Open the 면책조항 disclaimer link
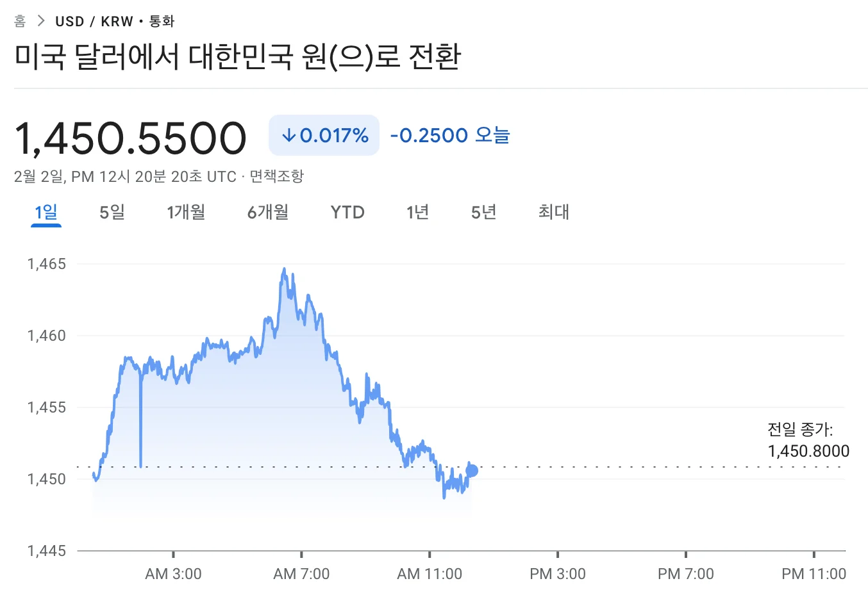This screenshot has width=868, height=597. 276,176
